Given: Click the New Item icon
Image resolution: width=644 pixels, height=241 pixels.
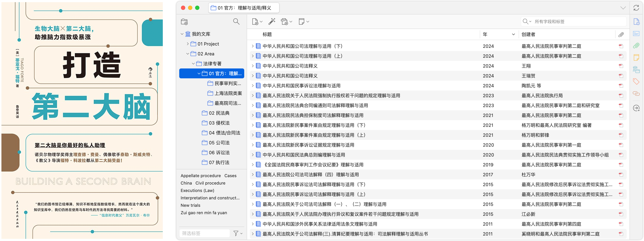Looking at the screenshot, I should (x=255, y=22).
